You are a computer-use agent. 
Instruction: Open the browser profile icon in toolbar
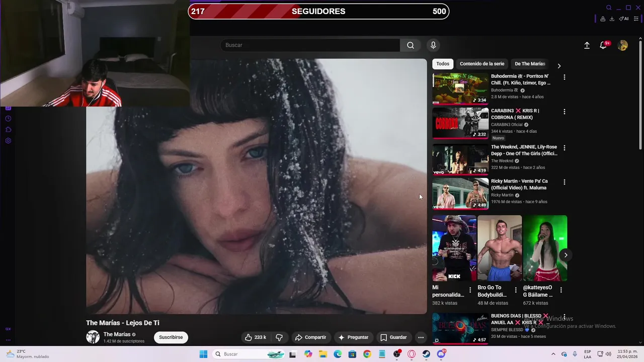pos(603,19)
